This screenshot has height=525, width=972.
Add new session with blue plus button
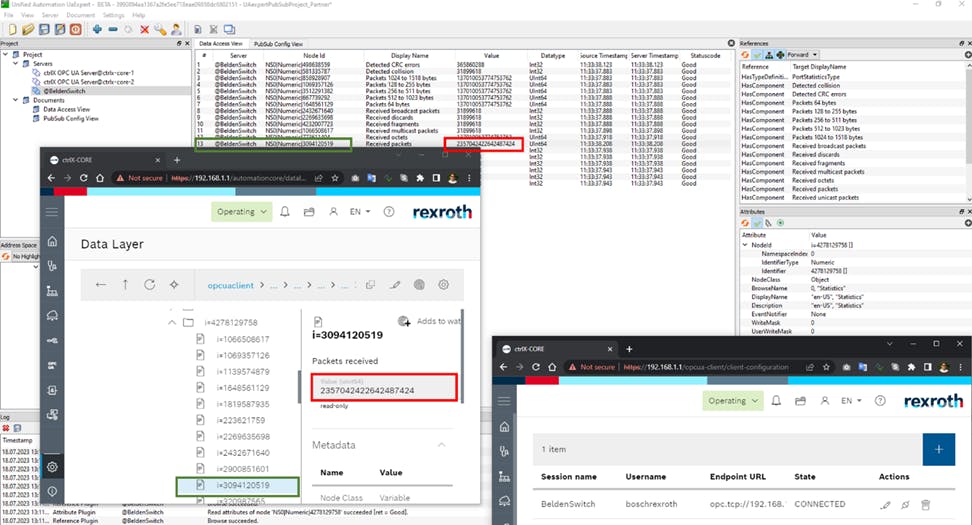(x=939, y=449)
